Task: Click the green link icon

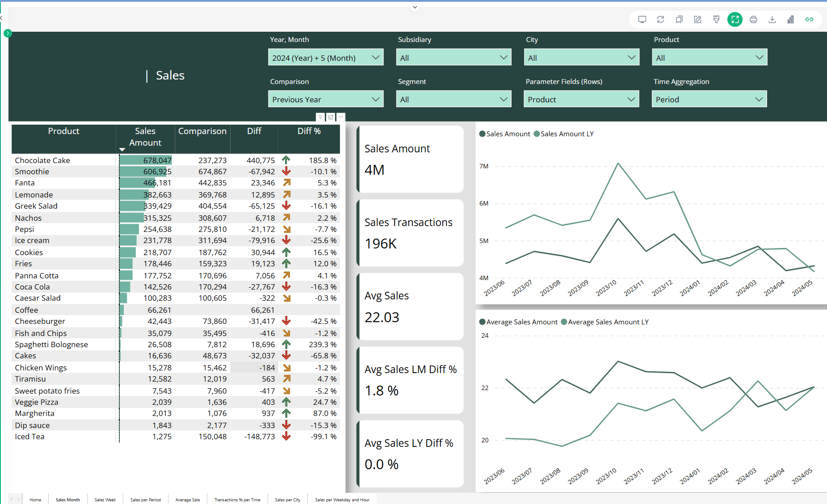Action: [x=809, y=19]
